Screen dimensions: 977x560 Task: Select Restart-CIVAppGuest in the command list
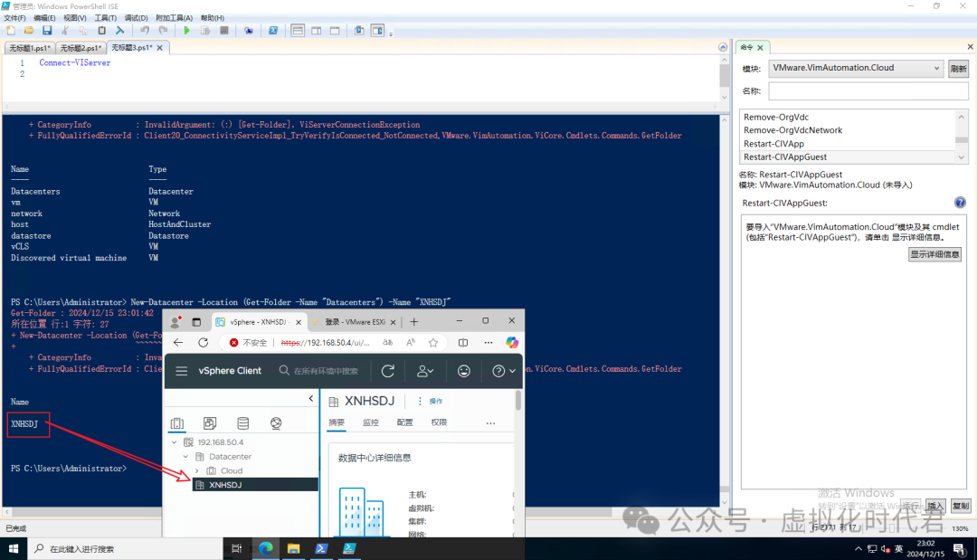coord(848,157)
